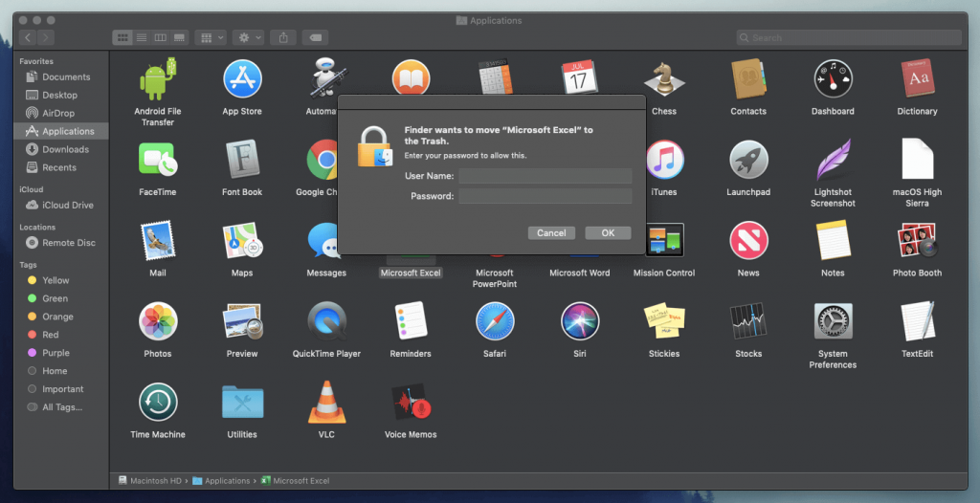This screenshot has height=503, width=980.
Task: Select the Chess app icon
Action: (664, 78)
